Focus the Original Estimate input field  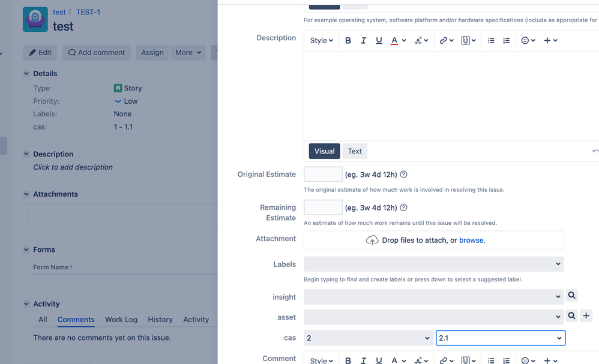point(323,175)
